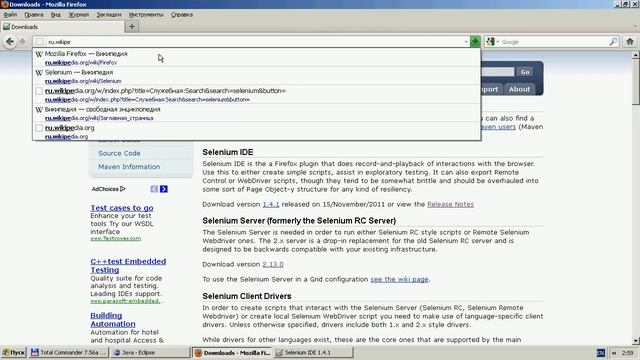Open the C++test Embedded Testing ad
The width and height of the screenshot is (640, 360).
click(128, 265)
